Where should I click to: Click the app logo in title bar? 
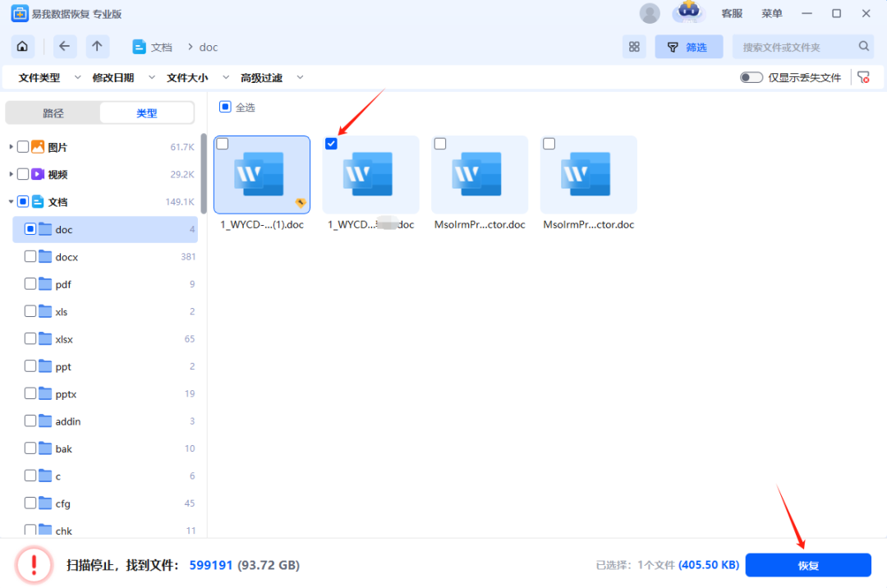(x=20, y=14)
